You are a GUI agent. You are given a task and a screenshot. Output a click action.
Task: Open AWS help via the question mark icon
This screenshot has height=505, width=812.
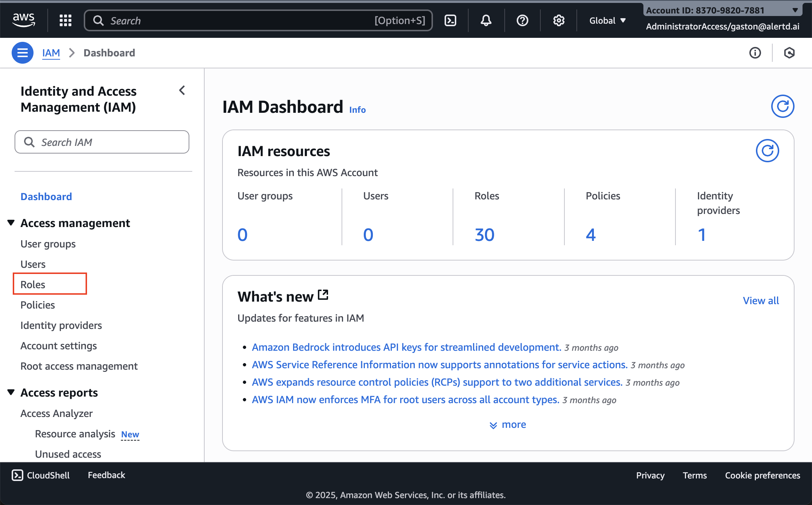click(x=522, y=20)
